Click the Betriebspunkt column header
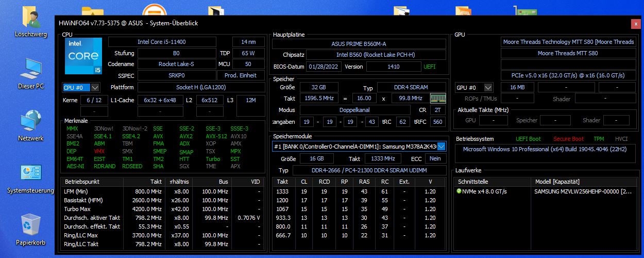 [x=92, y=182]
